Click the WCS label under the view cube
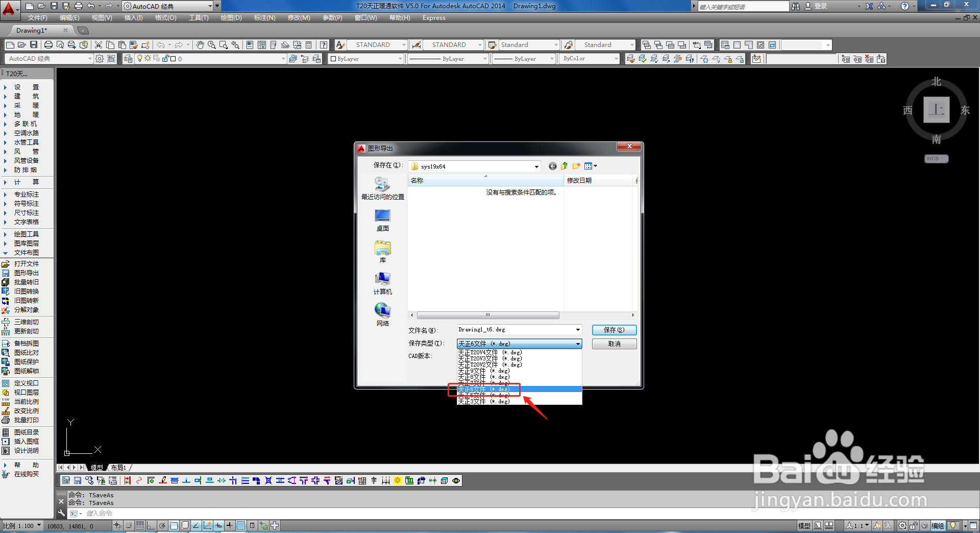 pos(936,159)
